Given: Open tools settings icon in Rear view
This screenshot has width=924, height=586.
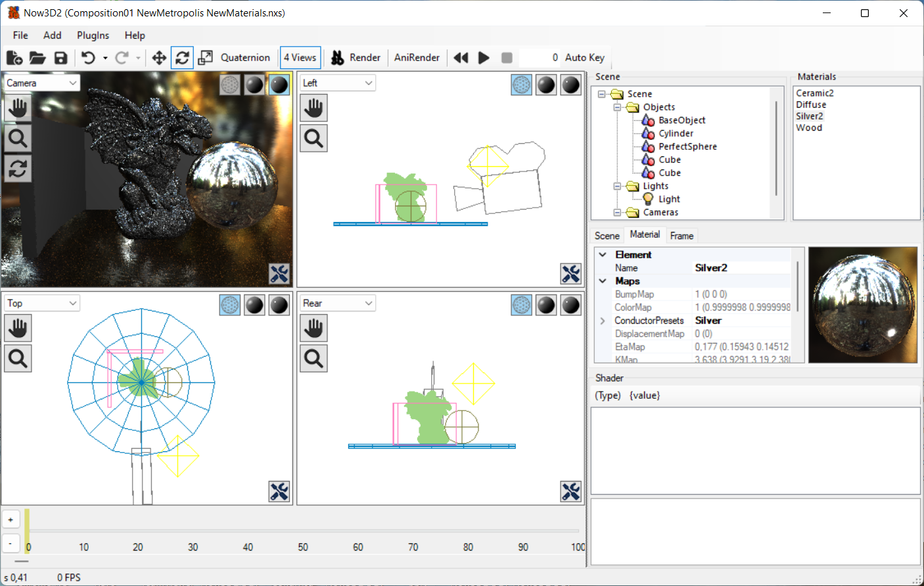Looking at the screenshot, I should tap(570, 491).
